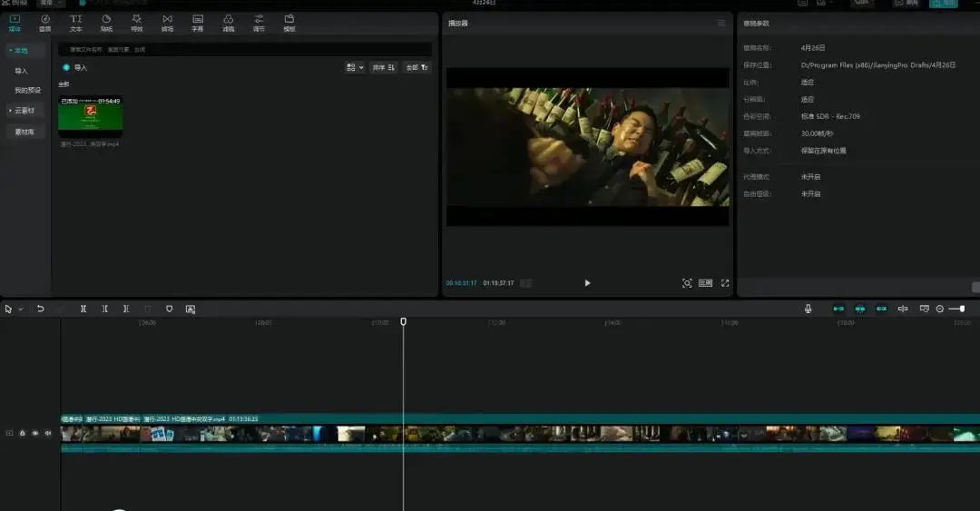Play the video in the player
980x511 pixels.
pos(587,283)
